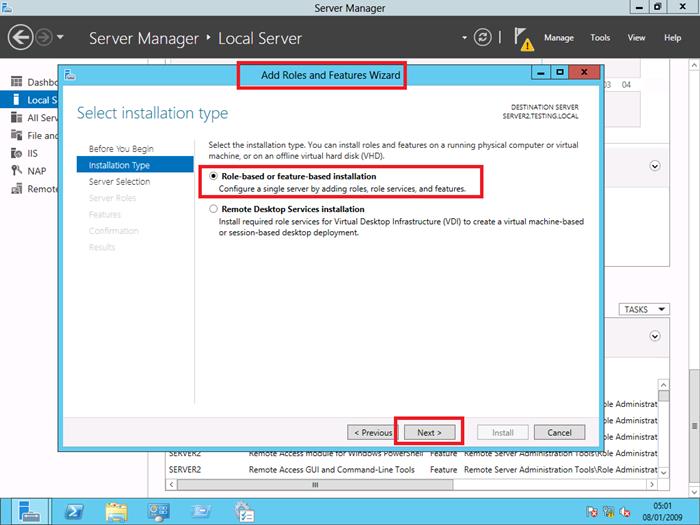Go to the Before You Begin step

coord(121,149)
